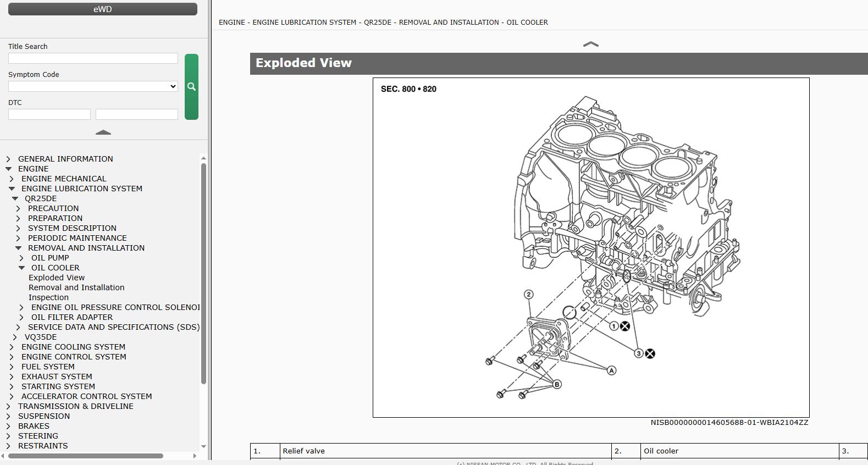Expand ENGINE COOLING SYSTEM node
Image resolution: width=868 pixels, height=465 pixels.
coord(12,347)
